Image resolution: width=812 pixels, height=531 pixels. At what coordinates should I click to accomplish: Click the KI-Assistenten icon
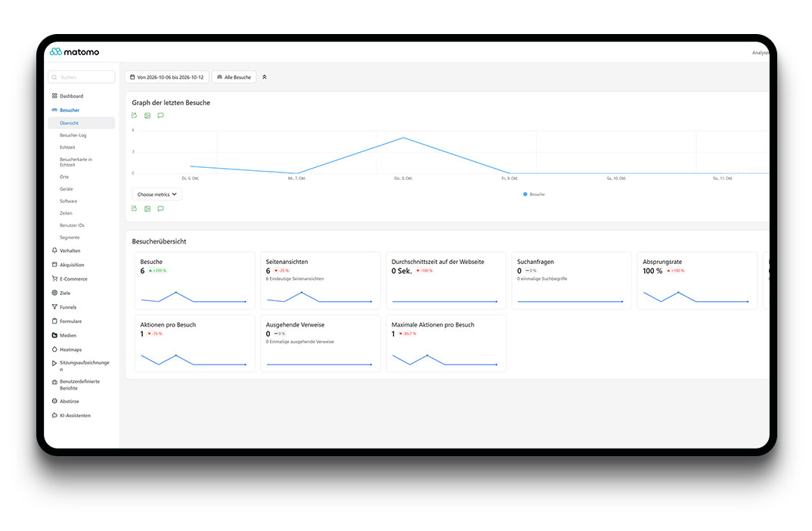pyautogui.click(x=54, y=415)
